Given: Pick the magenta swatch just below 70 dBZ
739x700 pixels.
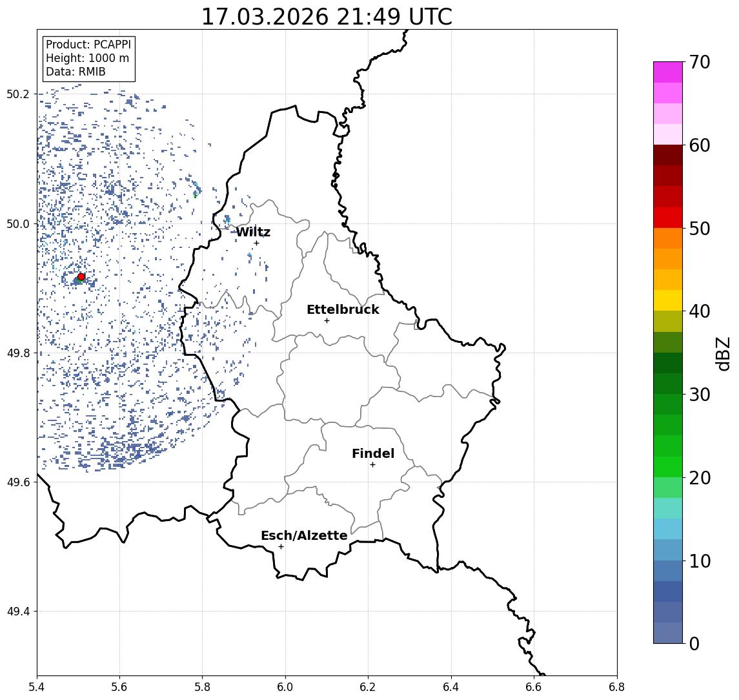Looking at the screenshot, I should pos(668,72).
